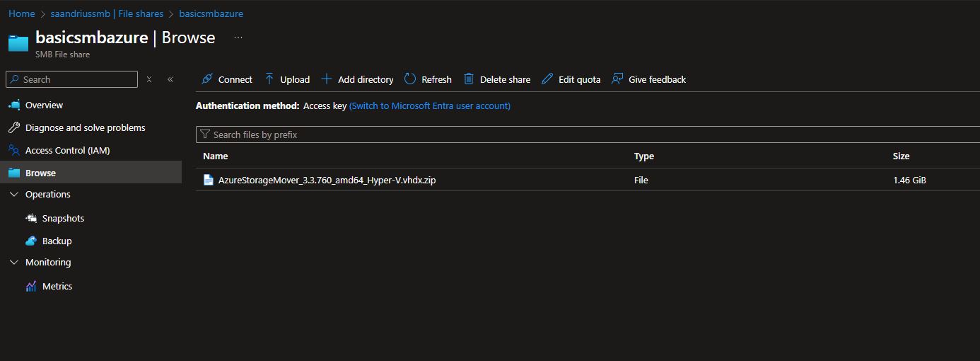Click the Delete share button label

[x=505, y=80]
